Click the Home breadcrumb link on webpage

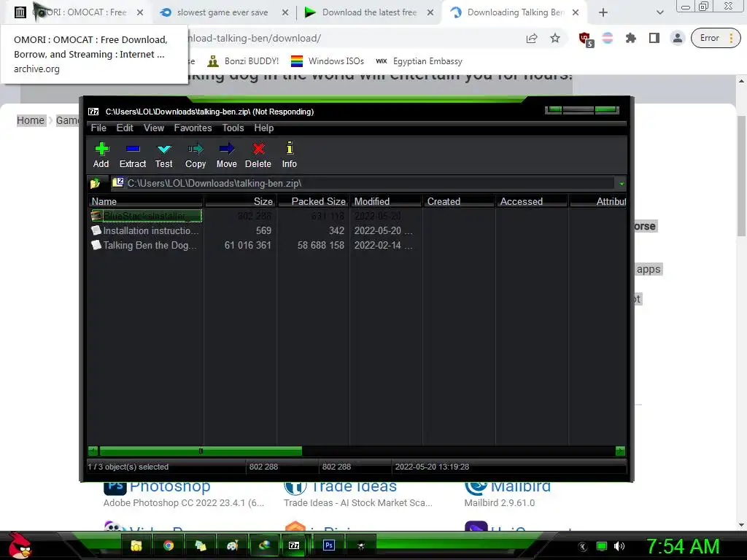[x=31, y=120]
